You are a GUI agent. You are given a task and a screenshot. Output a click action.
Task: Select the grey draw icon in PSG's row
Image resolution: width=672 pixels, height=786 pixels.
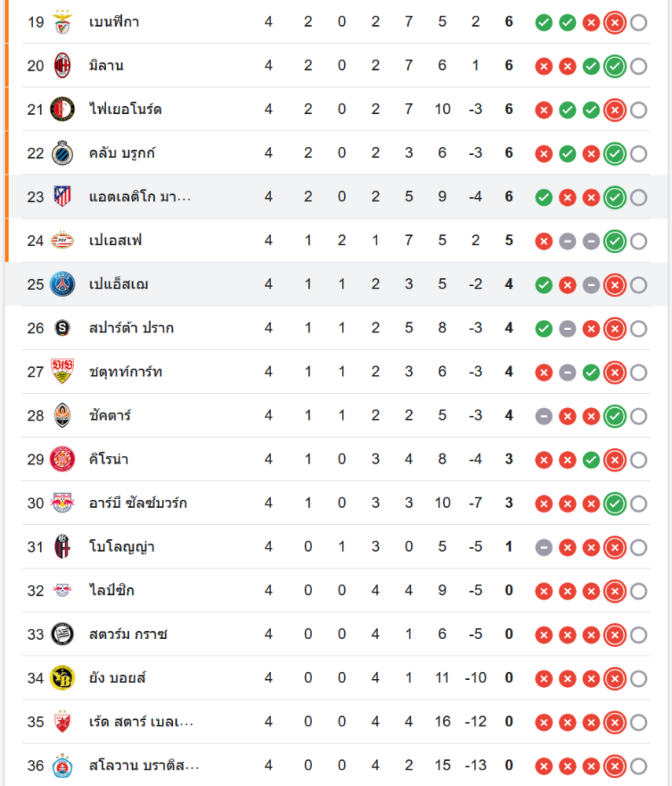[591, 285]
